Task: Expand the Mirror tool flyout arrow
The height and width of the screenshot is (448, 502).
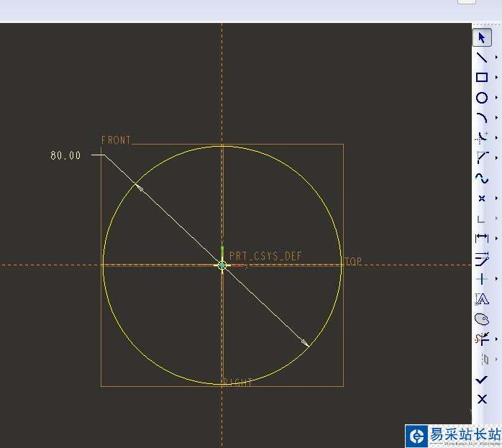Action: pyautogui.click(x=496, y=360)
